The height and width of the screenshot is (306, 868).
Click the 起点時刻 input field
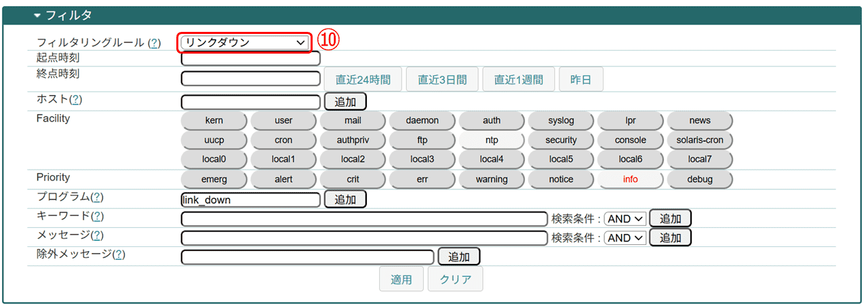(250, 59)
